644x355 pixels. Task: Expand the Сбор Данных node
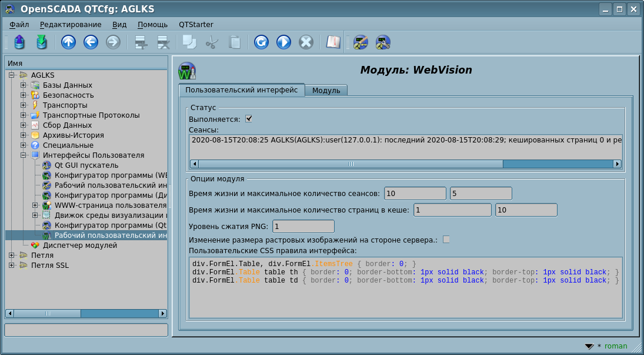[24, 125]
